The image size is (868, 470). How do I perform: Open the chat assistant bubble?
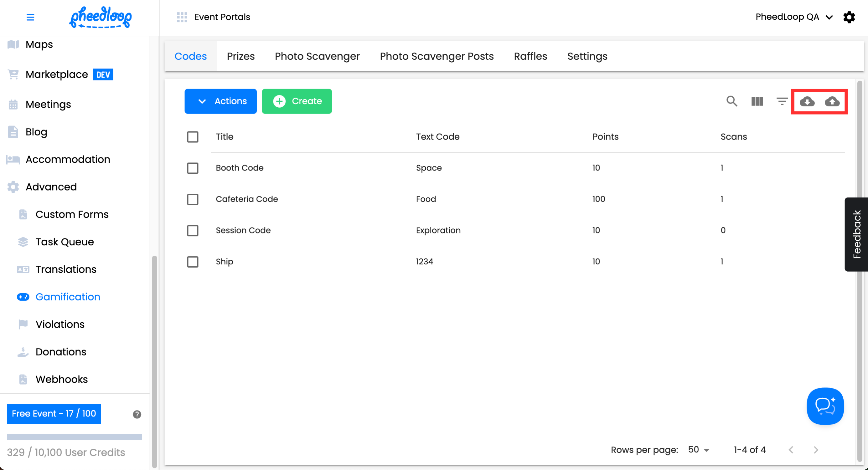tap(825, 406)
